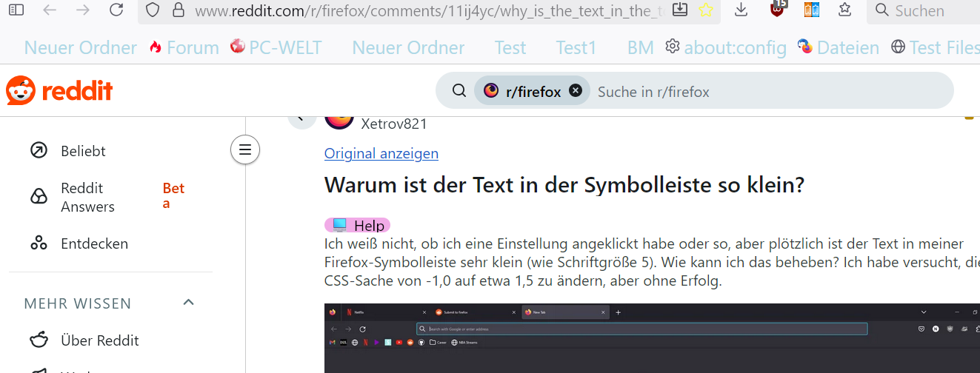Open the embedded Firefox screenshot image
Image resolution: width=980 pixels, height=373 pixels.
click(x=652, y=338)
